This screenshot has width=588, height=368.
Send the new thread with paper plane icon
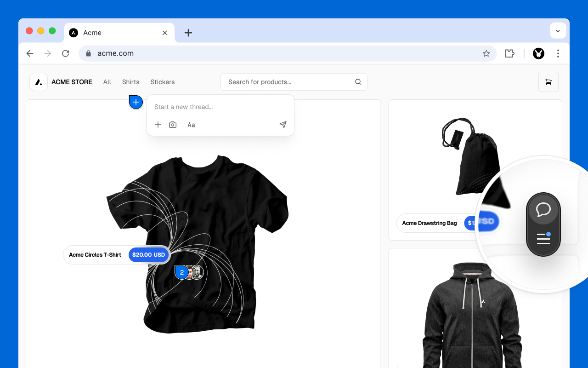283,125
